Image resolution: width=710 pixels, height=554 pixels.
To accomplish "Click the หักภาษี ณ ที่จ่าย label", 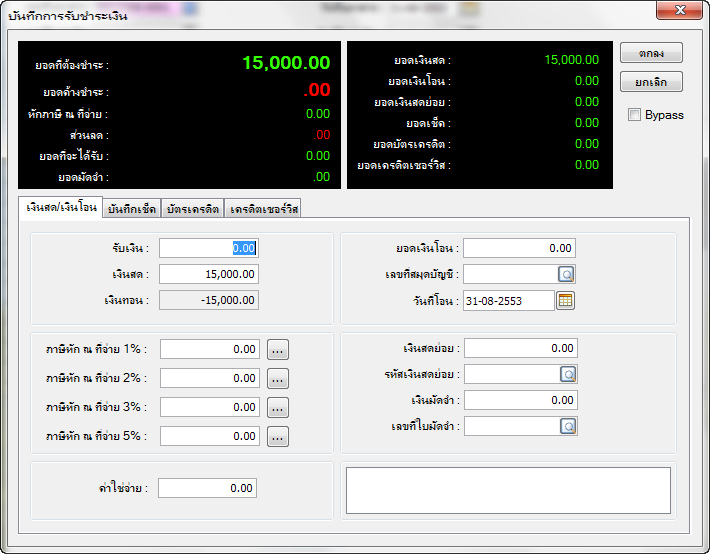I will (x=68, y=114).
